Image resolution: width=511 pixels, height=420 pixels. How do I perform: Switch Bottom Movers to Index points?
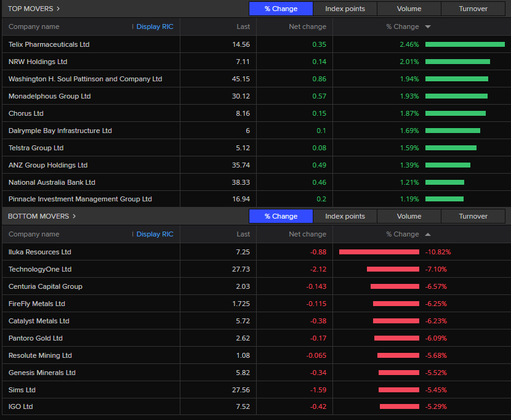click(x=345, y=216)
